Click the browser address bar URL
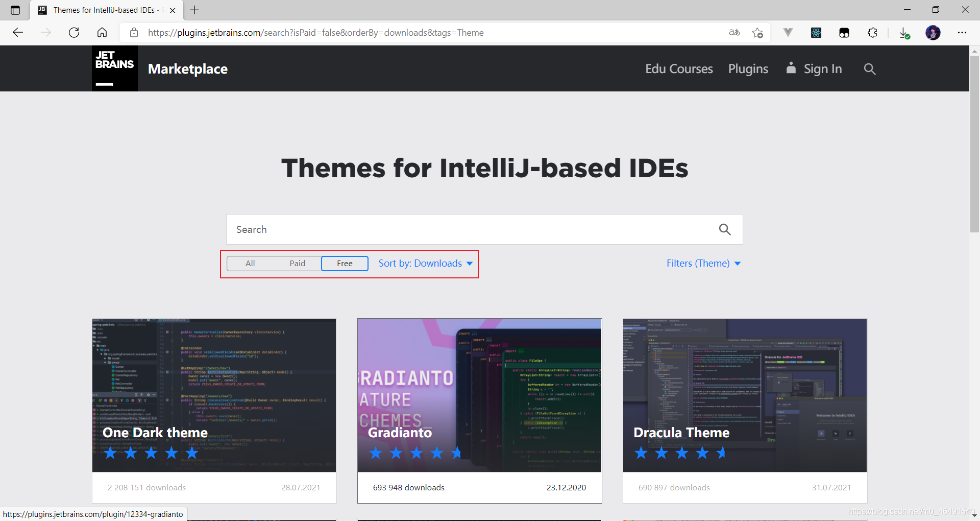The width and height of the screenshot is (980, 521). 316,33
